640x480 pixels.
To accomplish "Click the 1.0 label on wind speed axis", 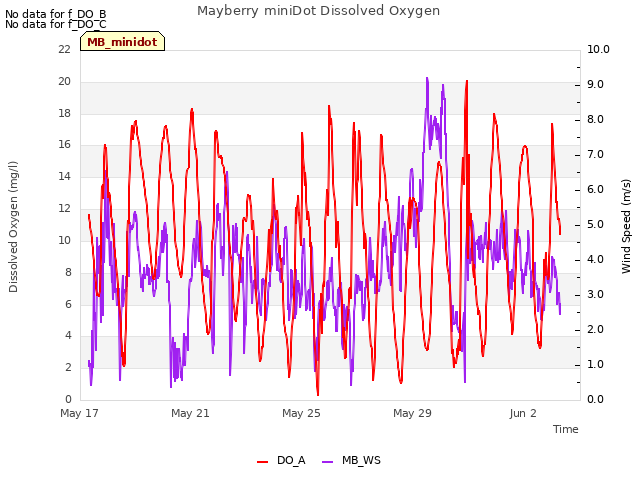I will [x=595, y=364].
